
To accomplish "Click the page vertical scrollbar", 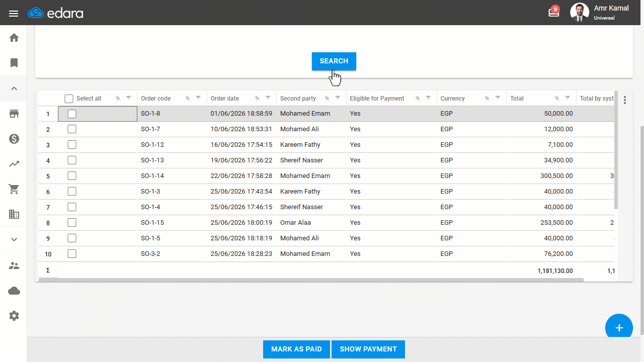I will (x=641, y=230).
